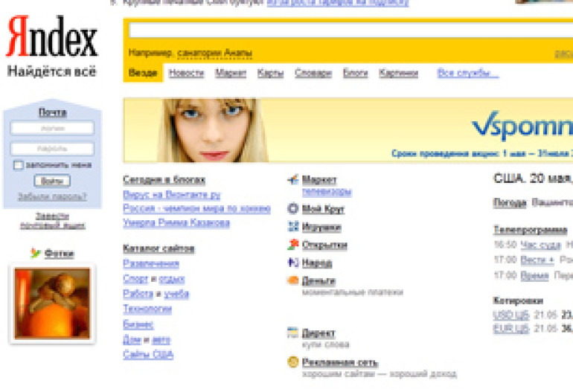This screenshot has height=392, width=573.
Task: Open the Сайты США link
Action: (148, 355)
